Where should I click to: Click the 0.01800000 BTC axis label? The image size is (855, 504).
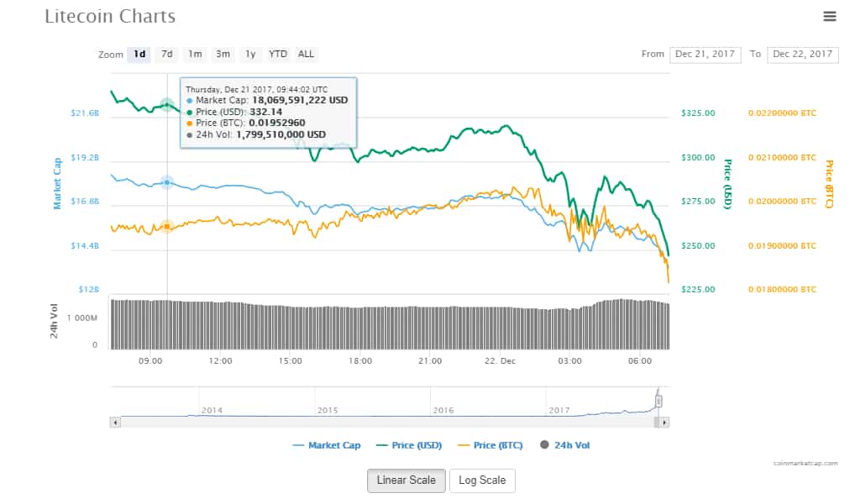coord(782,290)
